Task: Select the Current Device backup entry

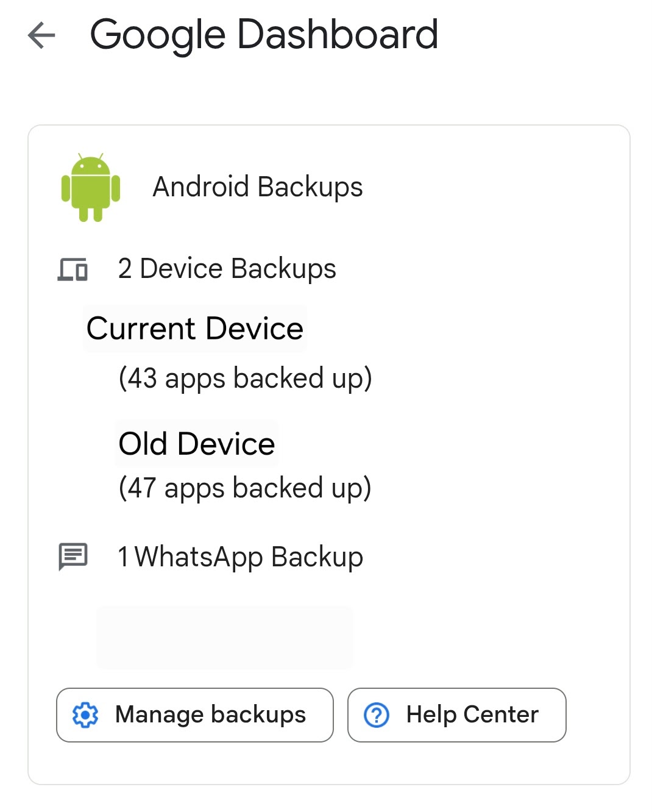Action: pyautogui.click(x=194, y=329)
